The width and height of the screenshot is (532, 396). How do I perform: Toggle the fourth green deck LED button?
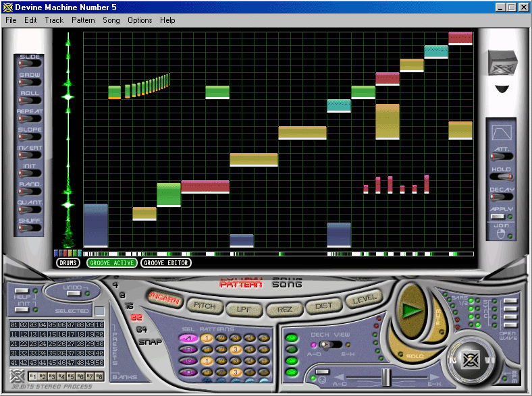292,372
